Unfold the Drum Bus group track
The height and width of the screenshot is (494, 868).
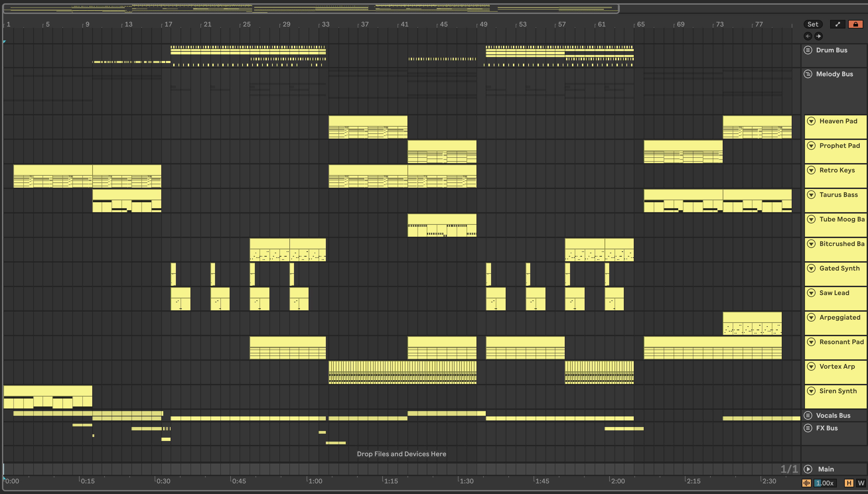808,50
